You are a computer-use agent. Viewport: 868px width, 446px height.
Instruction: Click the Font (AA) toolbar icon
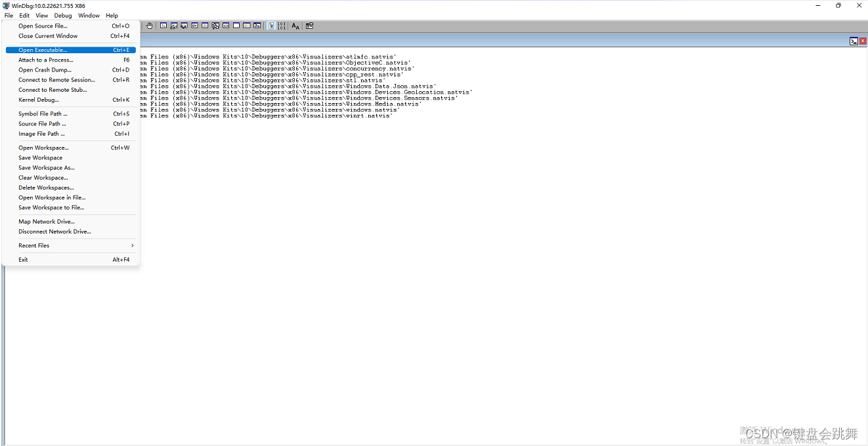[295, 26]
